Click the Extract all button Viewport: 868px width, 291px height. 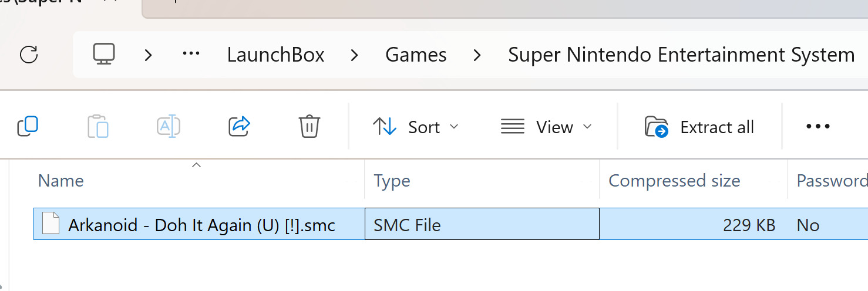click(699, 127)
